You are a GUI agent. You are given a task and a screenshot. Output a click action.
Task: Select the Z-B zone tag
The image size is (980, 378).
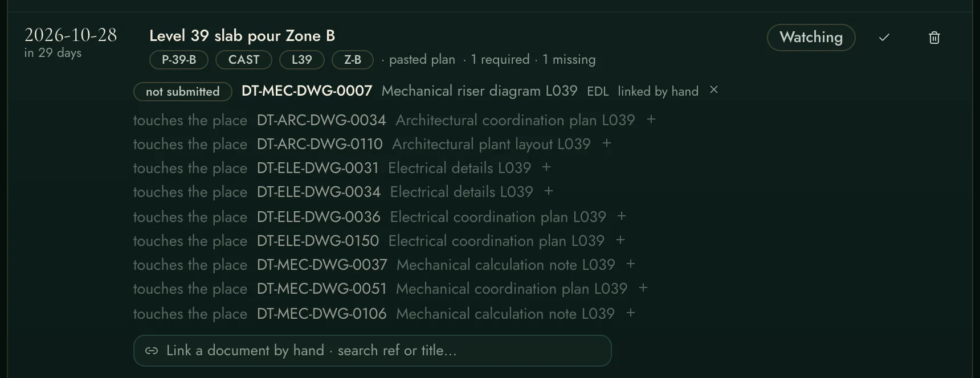[x=353, y=60]
